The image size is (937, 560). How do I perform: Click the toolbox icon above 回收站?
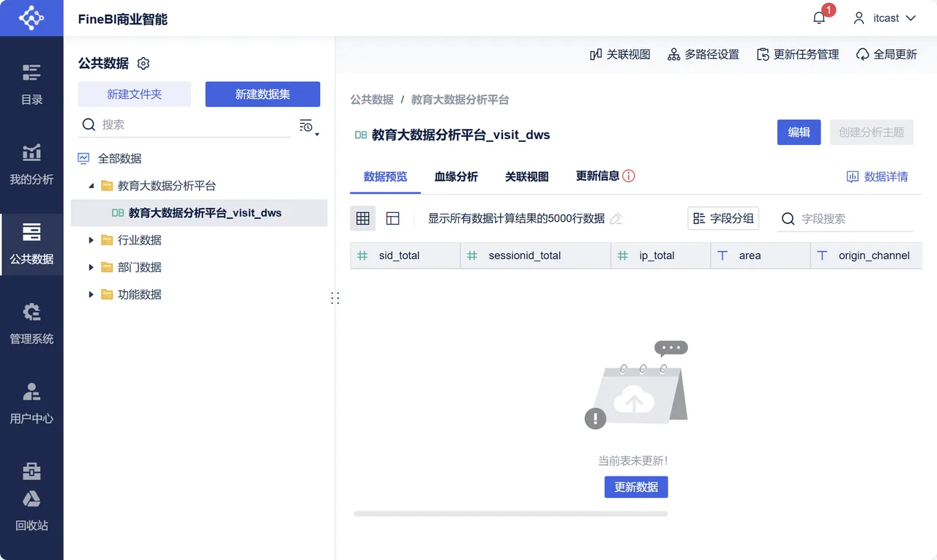pyautogui.click(x=31, y=470)
